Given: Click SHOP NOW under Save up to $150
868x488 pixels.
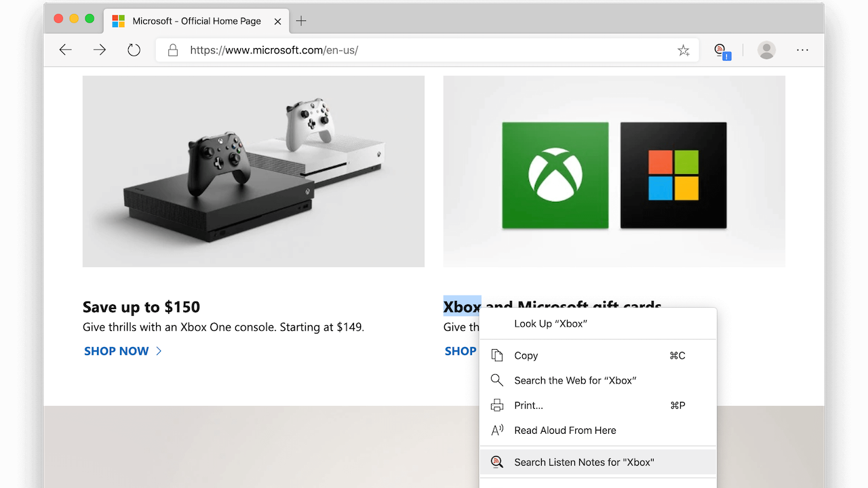Looking at the screenshot, I should click(x=116, y=351).
